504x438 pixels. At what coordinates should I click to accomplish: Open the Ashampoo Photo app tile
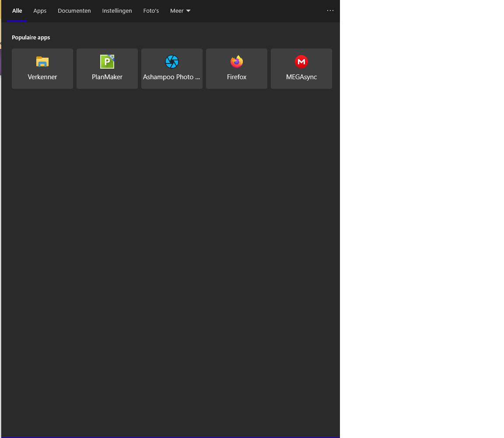click(x=172, y=69)
